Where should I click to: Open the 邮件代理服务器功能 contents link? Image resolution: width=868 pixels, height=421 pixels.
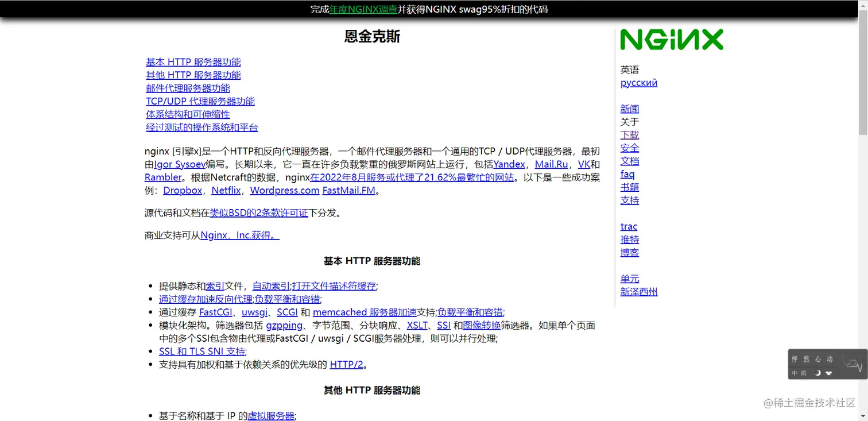pos(188,88)
